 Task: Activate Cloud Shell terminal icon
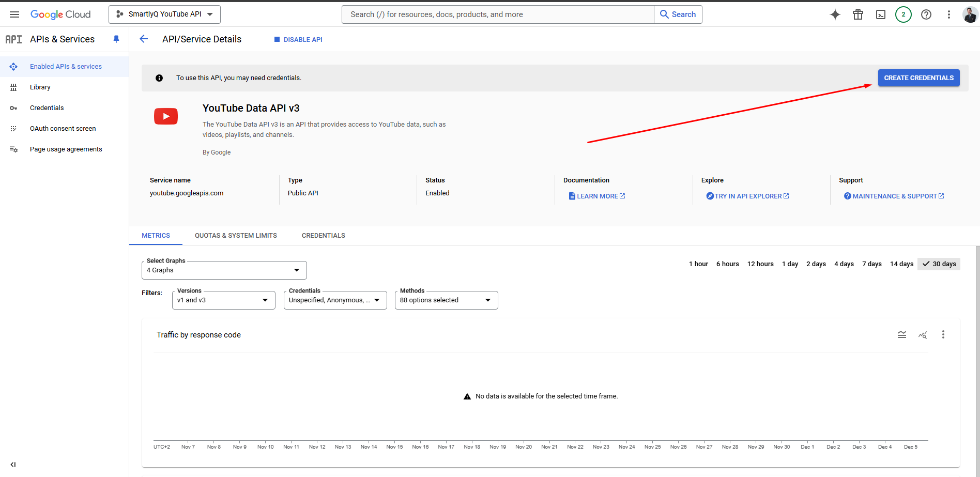[881, 14]
